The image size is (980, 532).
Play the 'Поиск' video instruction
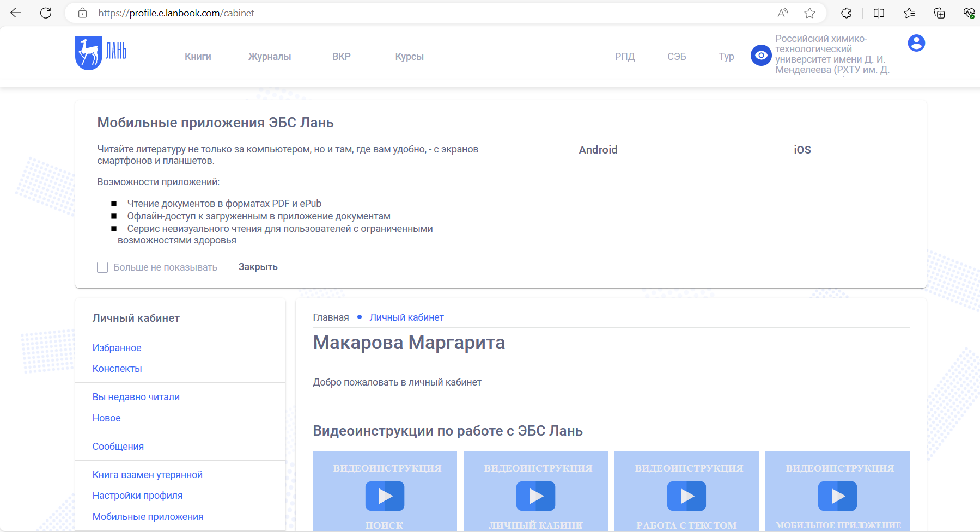(x=385, y=496)
